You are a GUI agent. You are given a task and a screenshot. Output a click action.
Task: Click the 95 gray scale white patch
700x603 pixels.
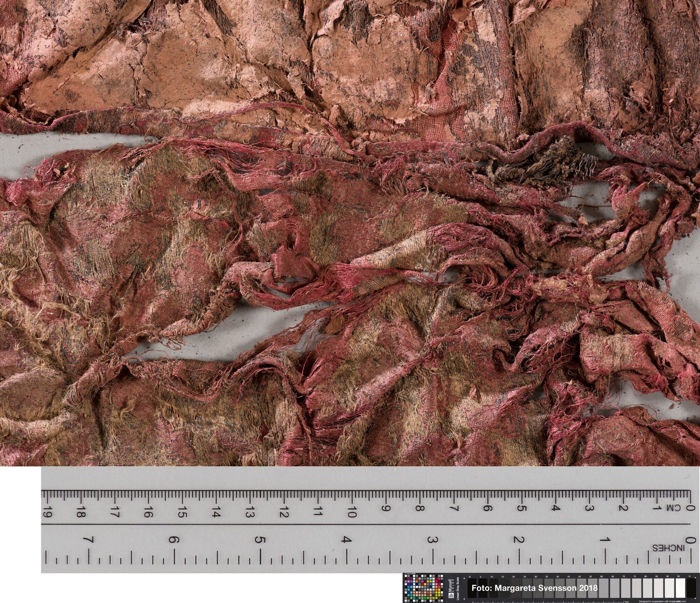680,588
